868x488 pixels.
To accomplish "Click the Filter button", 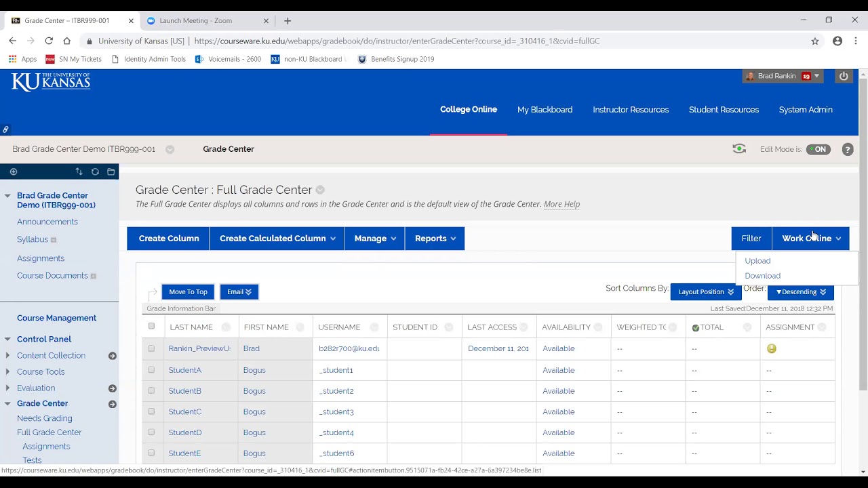I will pyautogui.click(x=751, y=239).
